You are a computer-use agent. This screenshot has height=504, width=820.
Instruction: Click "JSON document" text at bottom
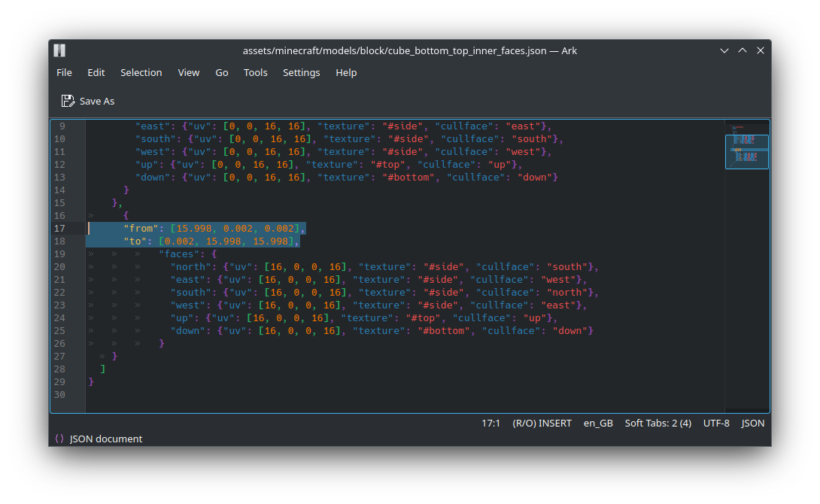(x=105, y=439)
